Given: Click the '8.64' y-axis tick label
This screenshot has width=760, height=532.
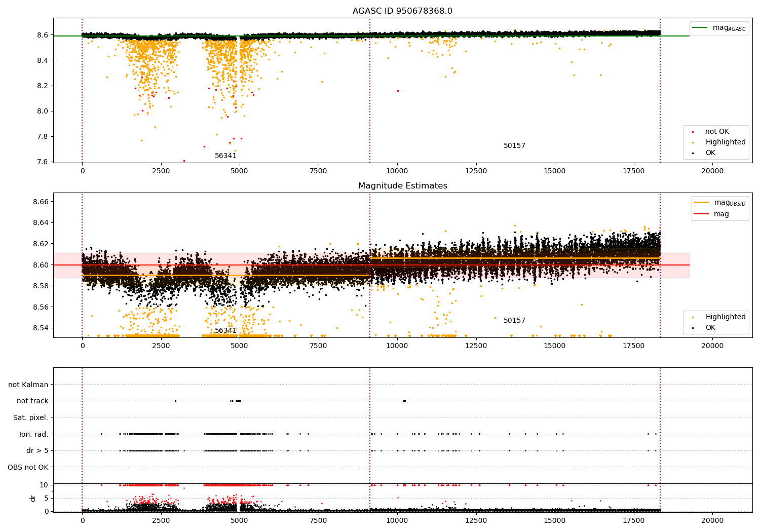Looking at the screenshot, I should (41, 223).
